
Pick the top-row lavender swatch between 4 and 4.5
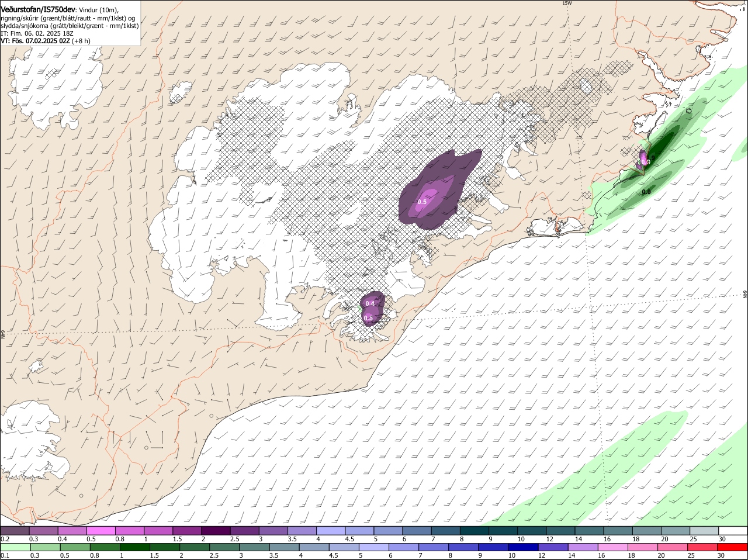tap(331, 531)
